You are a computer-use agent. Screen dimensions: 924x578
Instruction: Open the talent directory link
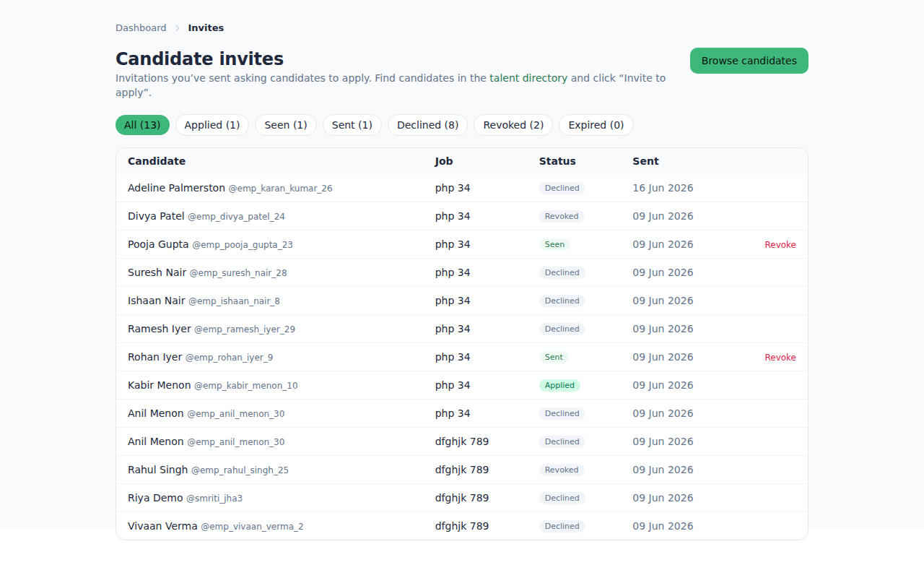pyautogui.click(x=528, y=78)
